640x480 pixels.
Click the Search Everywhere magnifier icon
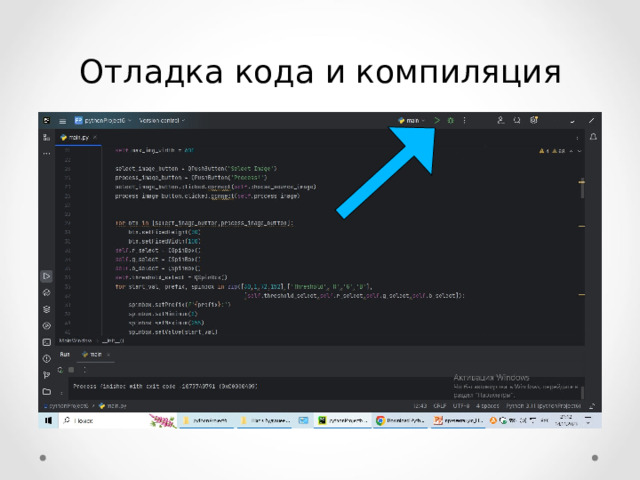(x=517, y=120)
